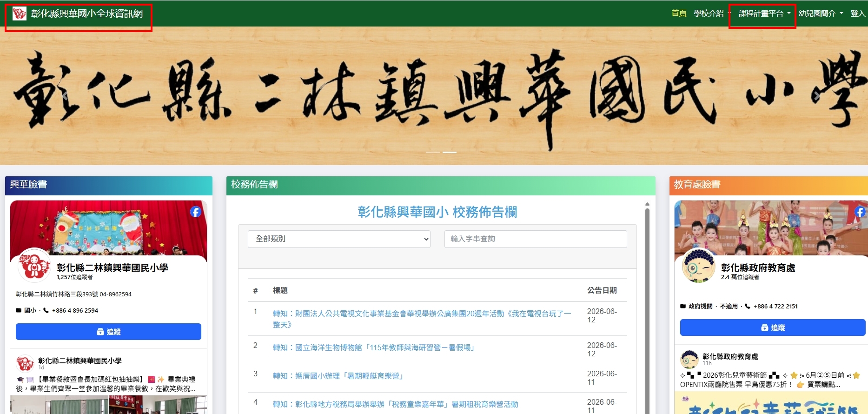Show the previous banner slide with left arrow

coord(66,96)
